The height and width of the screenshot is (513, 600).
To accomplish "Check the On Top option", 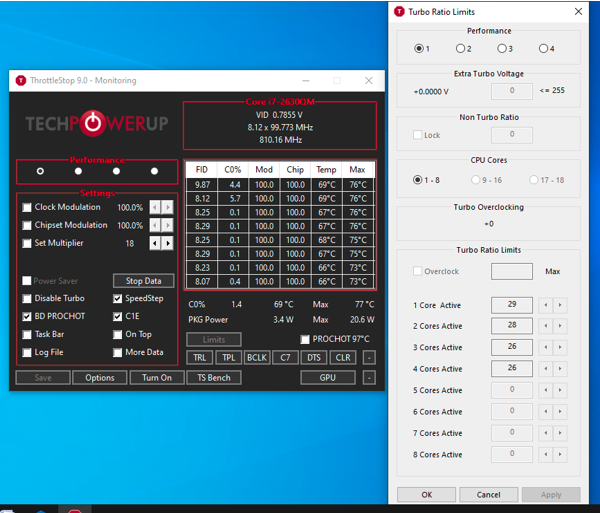I will 117,334.
